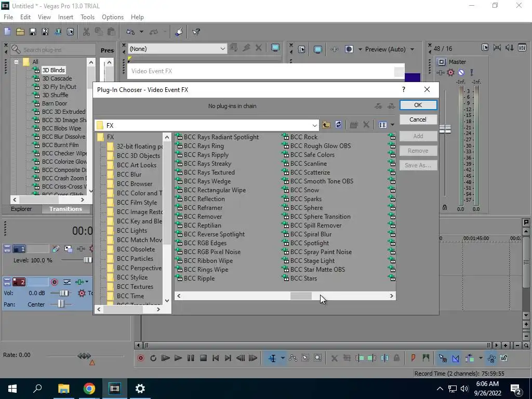This screenshot has height=399, width=532.
Task: Open the BCC Lights folder
Action: (131, 231)
